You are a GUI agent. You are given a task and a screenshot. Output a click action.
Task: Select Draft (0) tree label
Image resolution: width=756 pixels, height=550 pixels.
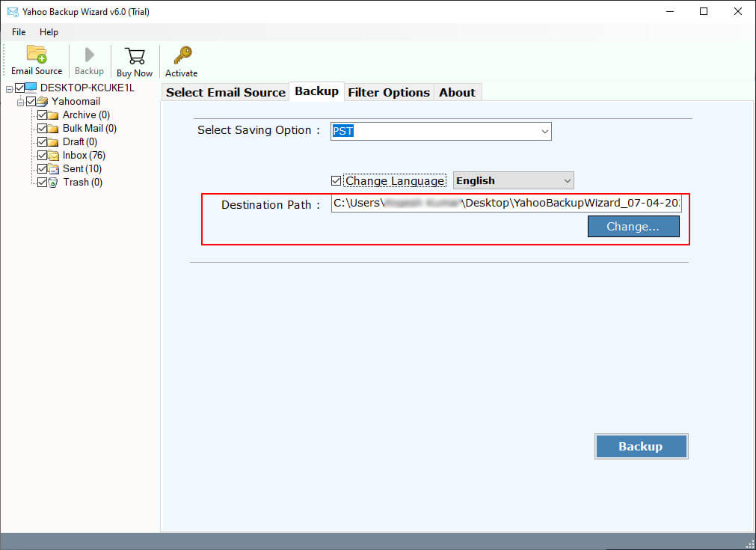(80, 142)
